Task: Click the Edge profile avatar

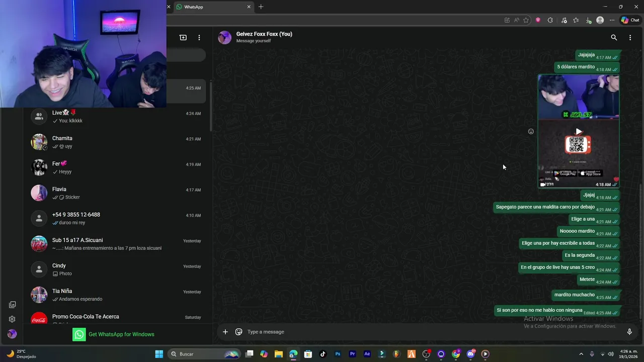Action: tap(600, 20)
